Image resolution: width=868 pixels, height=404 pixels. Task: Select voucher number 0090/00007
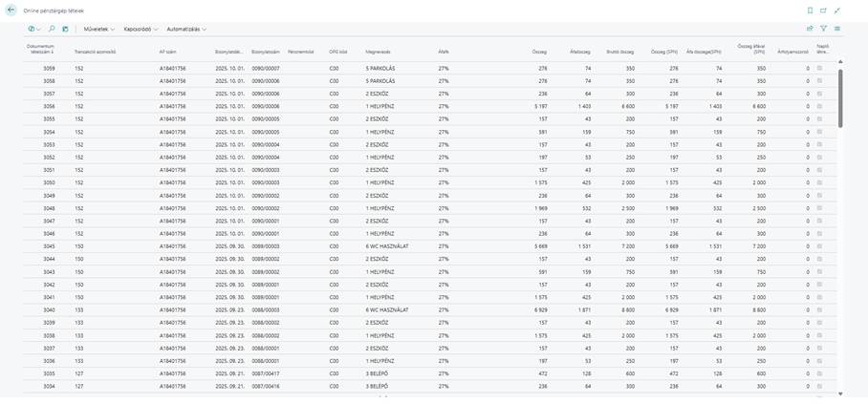[266, 68]
